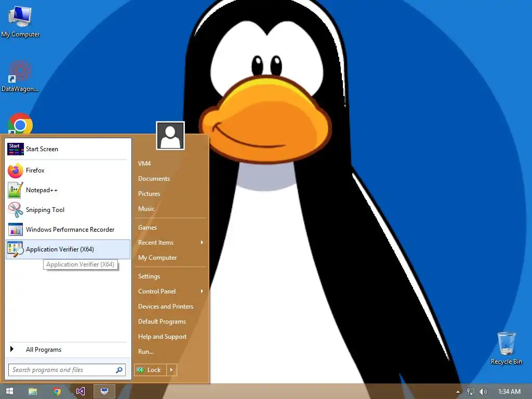
Task: Expand All Programs arrow
Action: [x=12, y=349]
